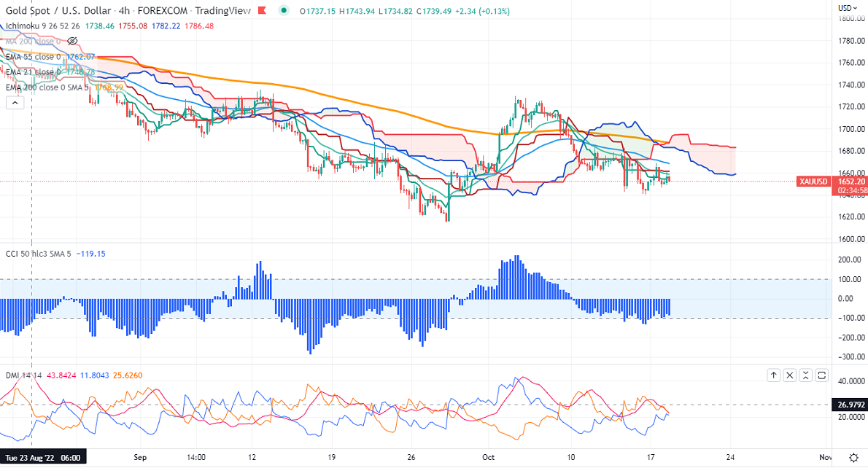
Task: Select the EMA 200 close SMA 5 legend
Action: click(47, 87)
